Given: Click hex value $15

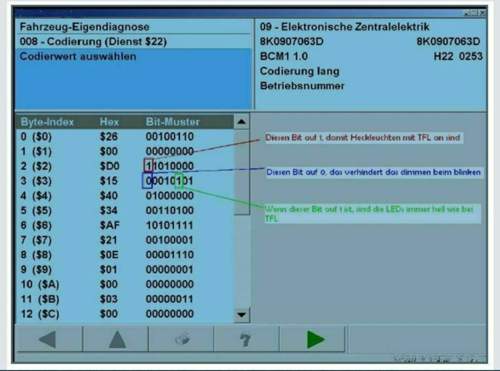Looking at the screenshot, I should pos(109,181).
